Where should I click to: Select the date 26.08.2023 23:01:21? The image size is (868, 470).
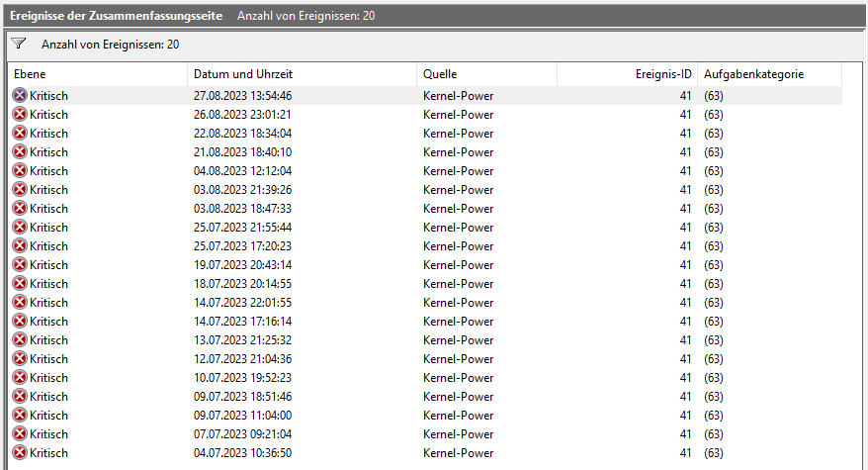(x=242, y=115)
